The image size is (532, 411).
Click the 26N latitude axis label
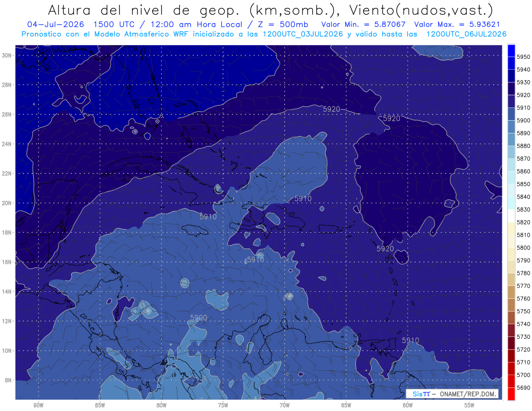tap(7, 114)
